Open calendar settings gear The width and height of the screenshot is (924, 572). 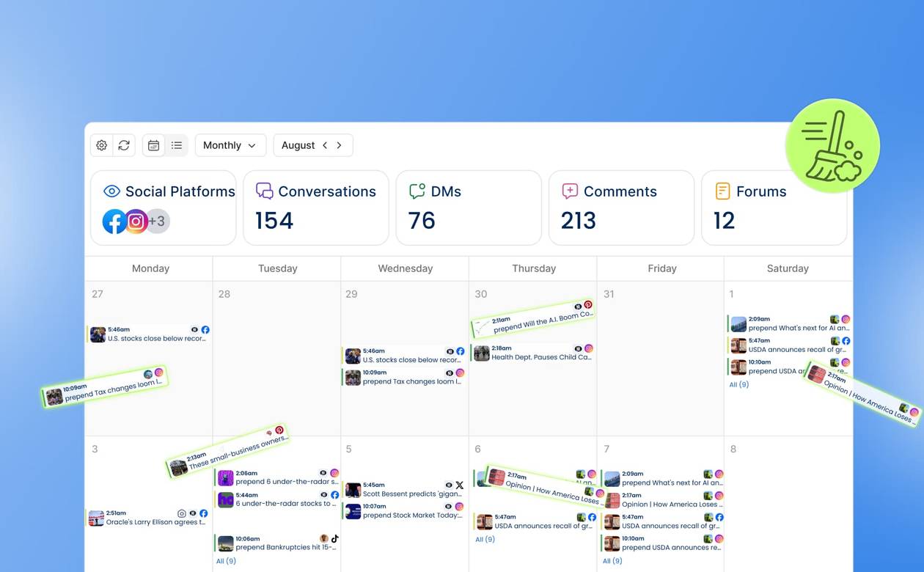102,145
